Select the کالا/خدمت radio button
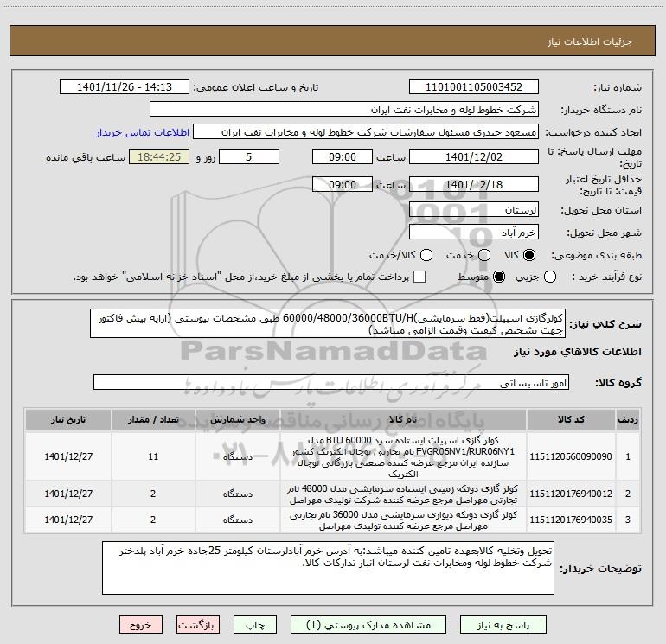This screenshot has height=644, width=666. click(426, 255)
